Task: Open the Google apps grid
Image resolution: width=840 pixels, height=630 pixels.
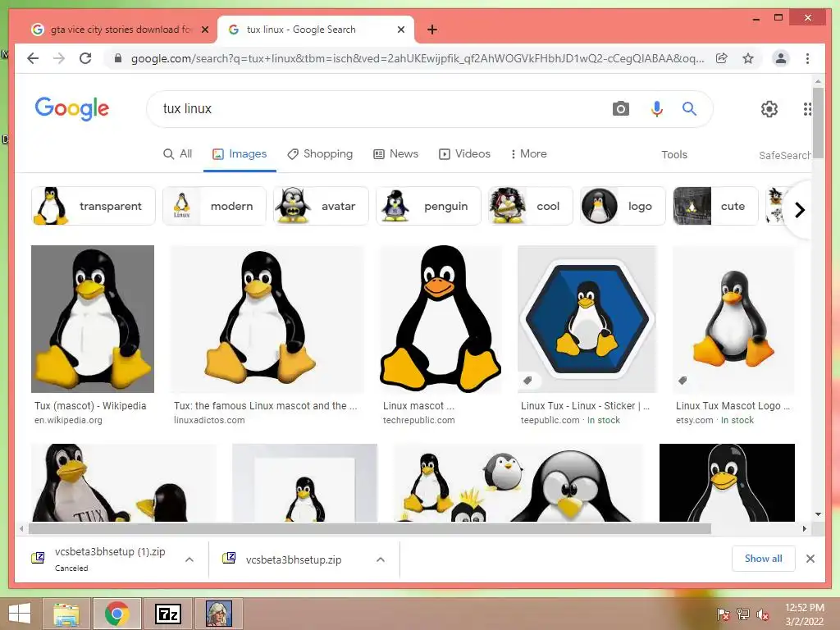Action: point(807,109)
